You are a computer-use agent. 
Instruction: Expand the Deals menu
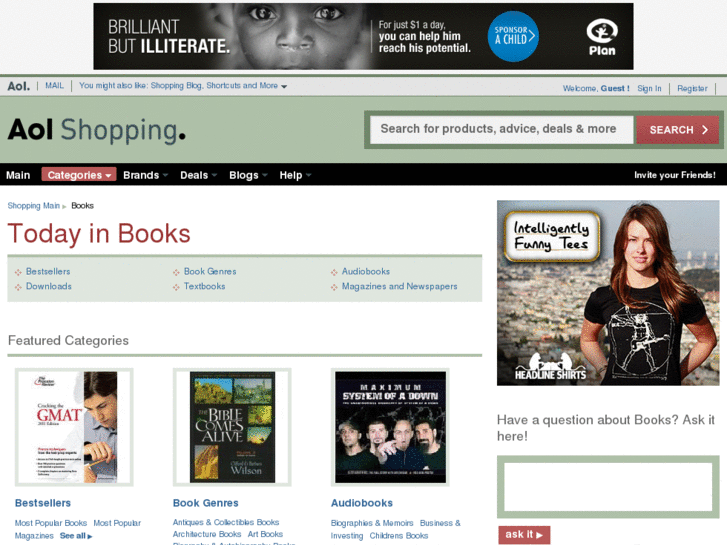(x=198, y=175)
